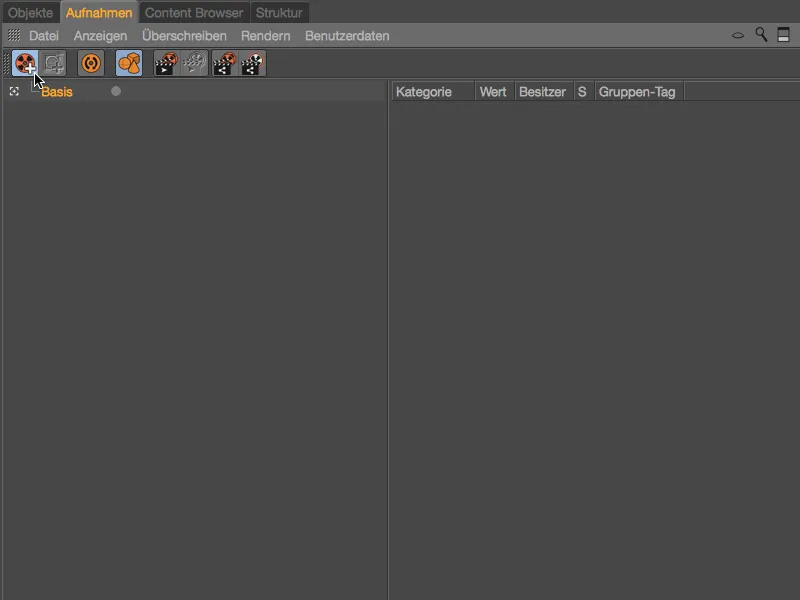Click the Kategorie column header
Image resolution: width=800 pixels, height=600 pixels.
(433, 92)
